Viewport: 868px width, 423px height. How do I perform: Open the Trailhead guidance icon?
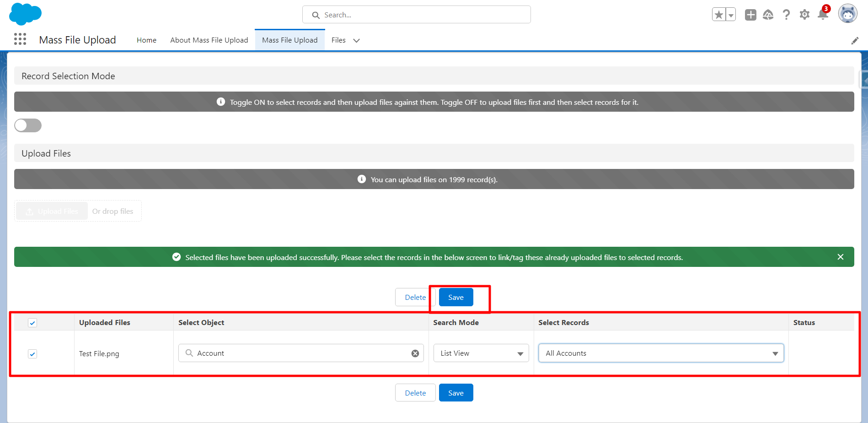[768, 15]
